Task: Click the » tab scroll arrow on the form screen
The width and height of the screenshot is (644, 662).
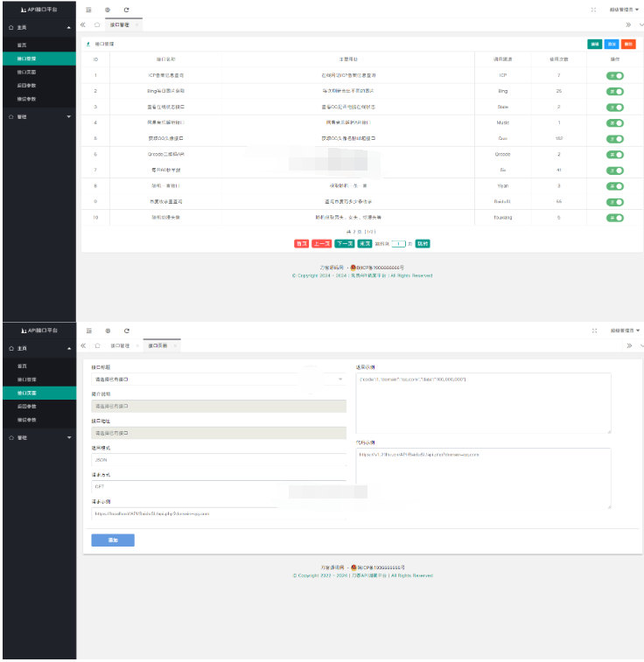Action: point(628,345)
